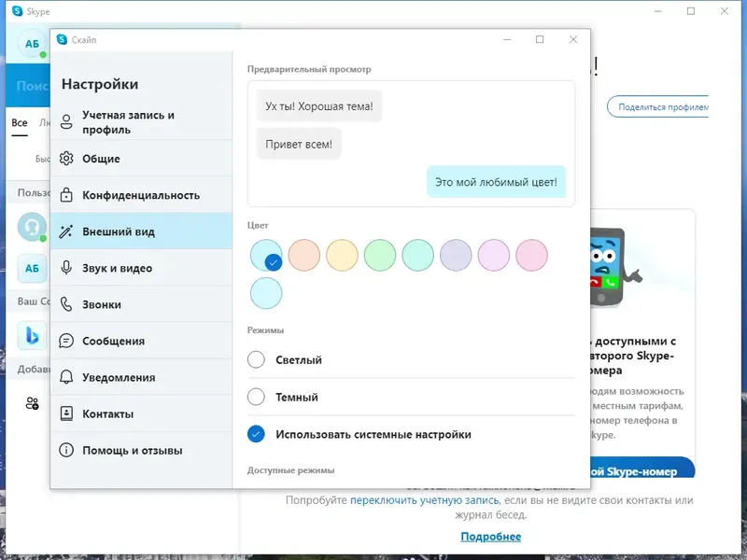Image resolution: width=747 pixels, height=560 pixels.
Task: Click the Подробнее link
Action: [490, 537]
